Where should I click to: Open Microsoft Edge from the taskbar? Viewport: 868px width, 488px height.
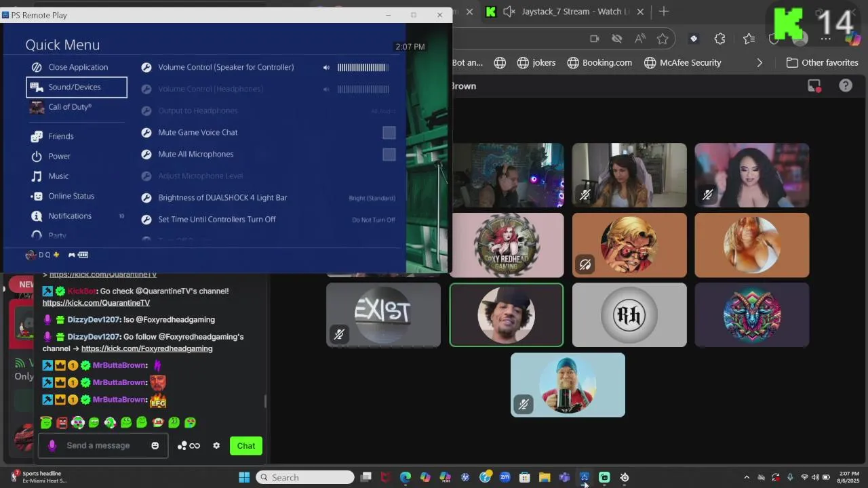[x=406, y=477]
